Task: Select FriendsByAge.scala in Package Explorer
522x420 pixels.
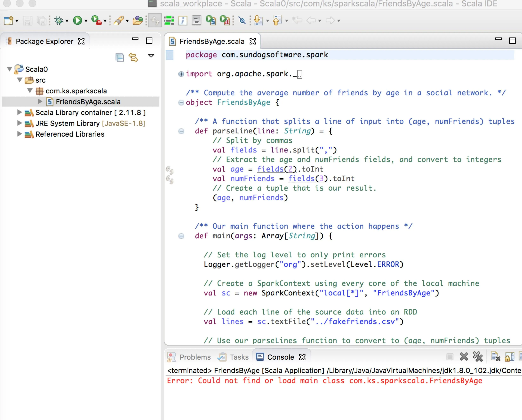Action: 88,102
